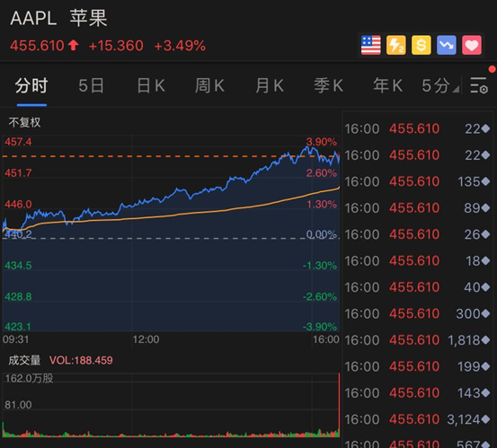This screenshot has height=448, width=497.
Task: Tap the 81.00 volume axis label
Action: click(x=18, y=405)
